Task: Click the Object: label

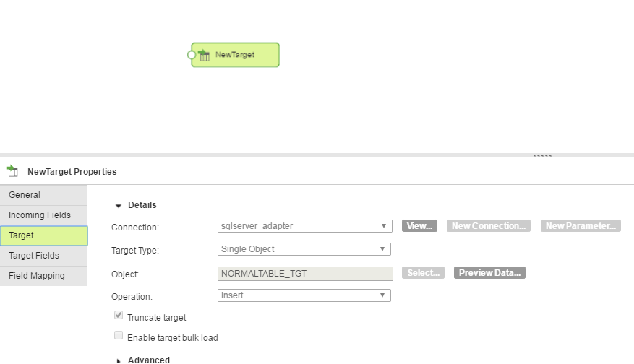Action: pos(125,274)
